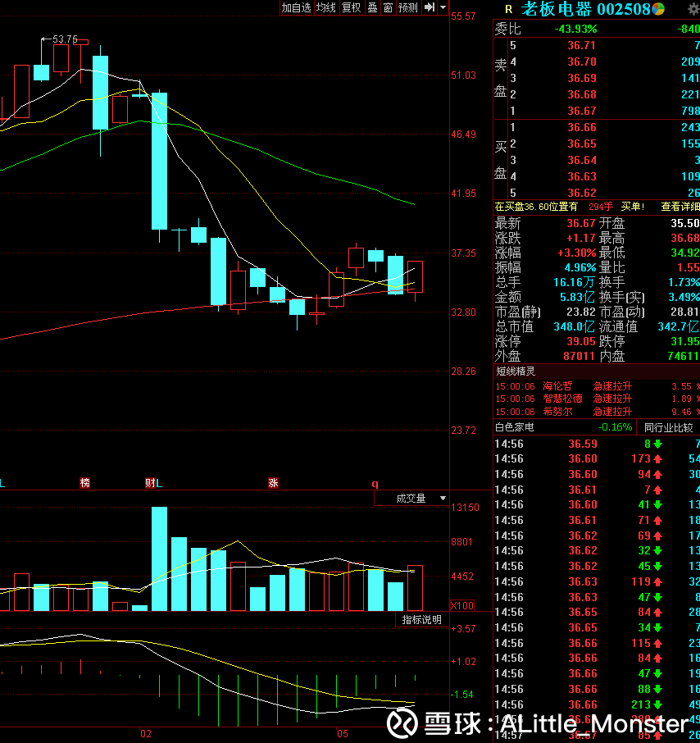
Task: Open the 预测 forecast tool
Action: point(407,7)
